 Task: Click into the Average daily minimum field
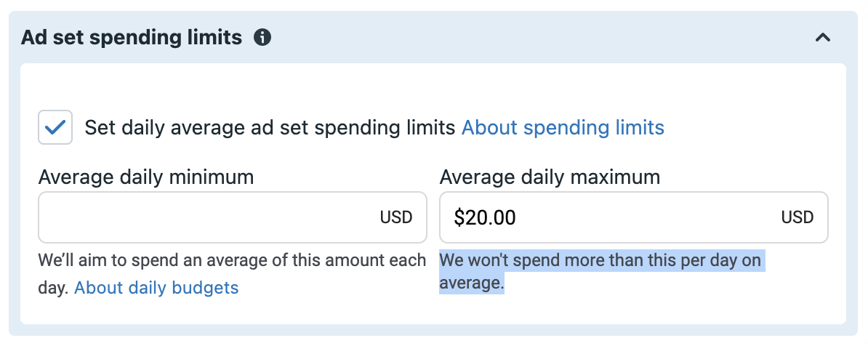click(x=233, y=217)
